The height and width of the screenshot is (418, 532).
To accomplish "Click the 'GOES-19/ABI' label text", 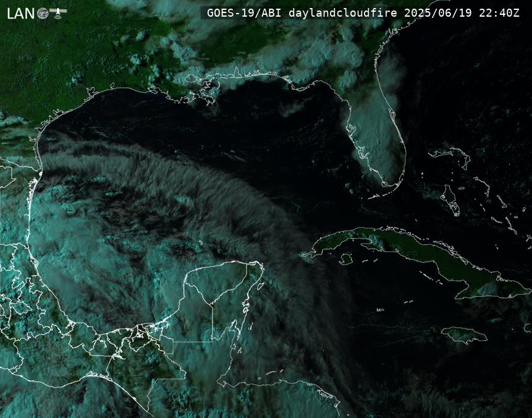I will coord(244,13).
